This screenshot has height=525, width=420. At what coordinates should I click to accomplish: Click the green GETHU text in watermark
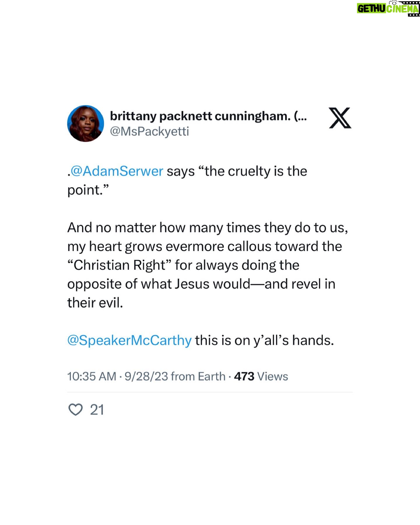pos(371,9)
